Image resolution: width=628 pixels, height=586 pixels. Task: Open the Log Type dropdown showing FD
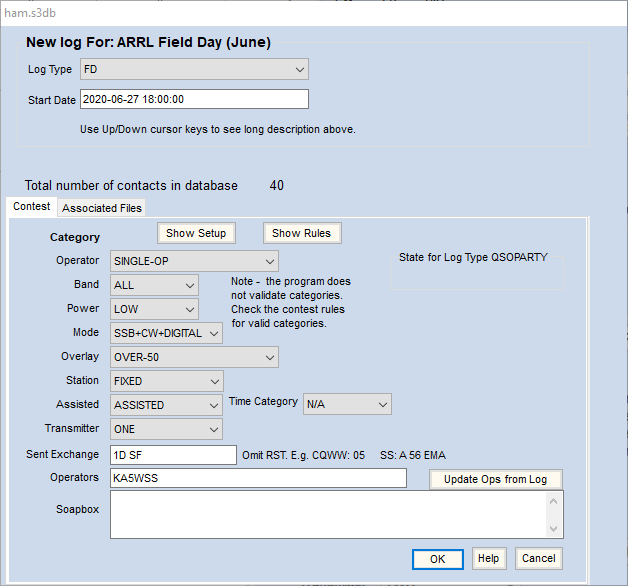194,69
